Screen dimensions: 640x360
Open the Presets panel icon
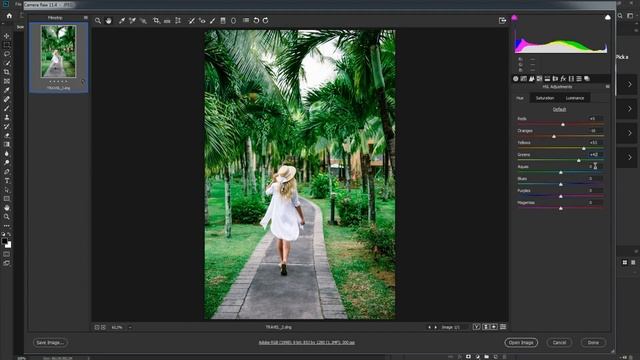point(579,79)
